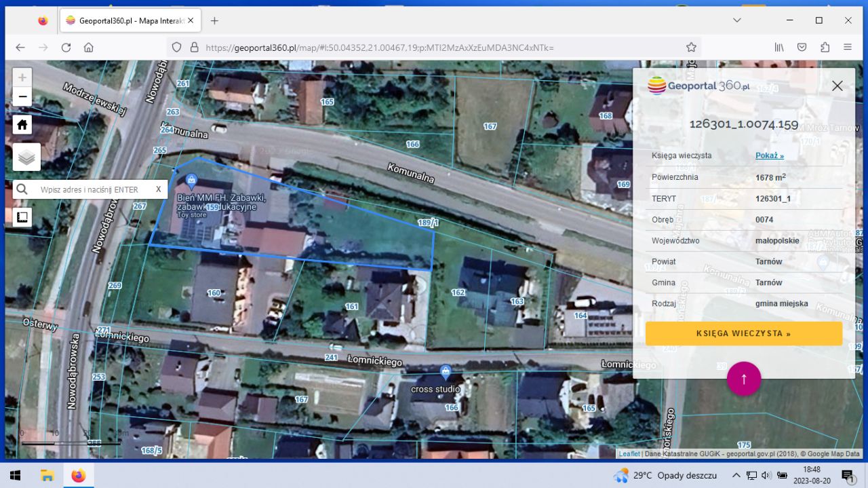Open the map layers selector
The image size is (868, 488).
click(26, 157)
